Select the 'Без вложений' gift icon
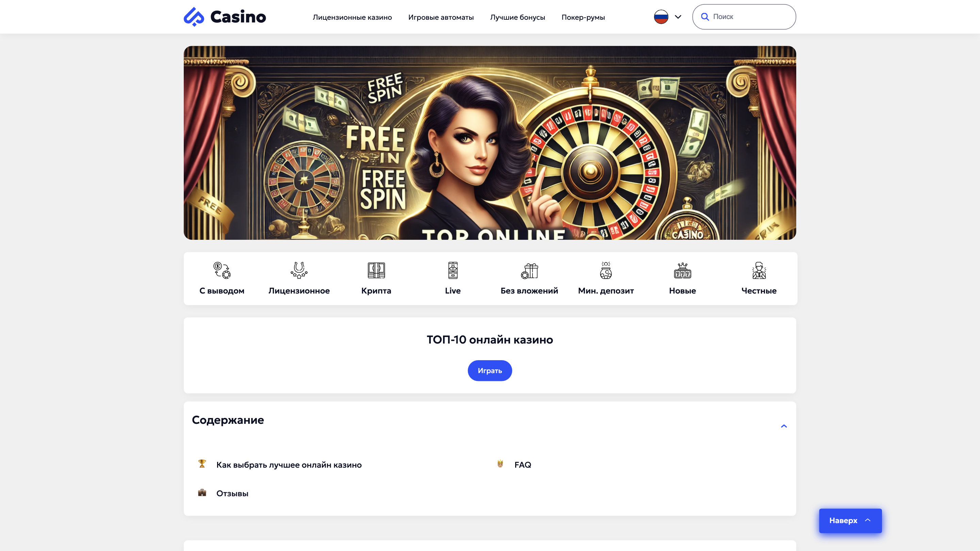The image size is (980, 551). [529, 270]
